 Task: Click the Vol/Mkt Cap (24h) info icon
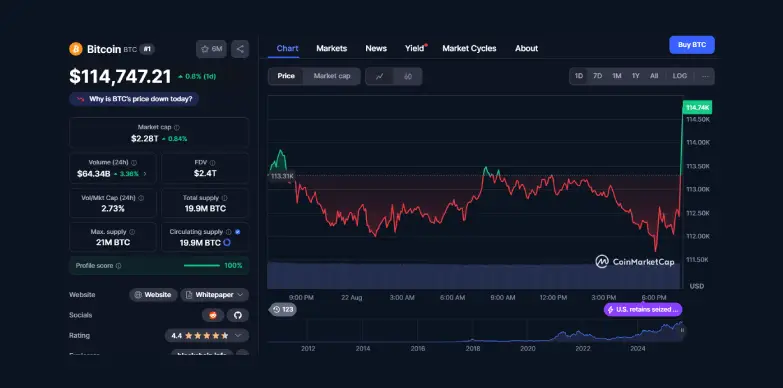(141, 198)
